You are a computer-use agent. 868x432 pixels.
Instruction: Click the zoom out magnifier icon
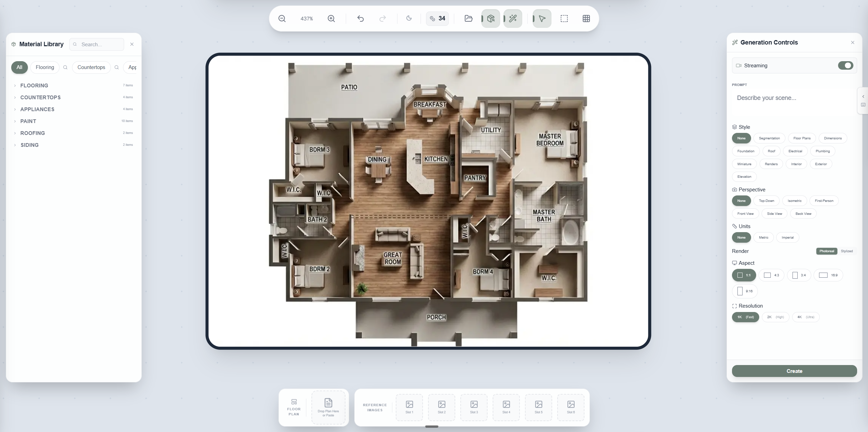[282, 19]
